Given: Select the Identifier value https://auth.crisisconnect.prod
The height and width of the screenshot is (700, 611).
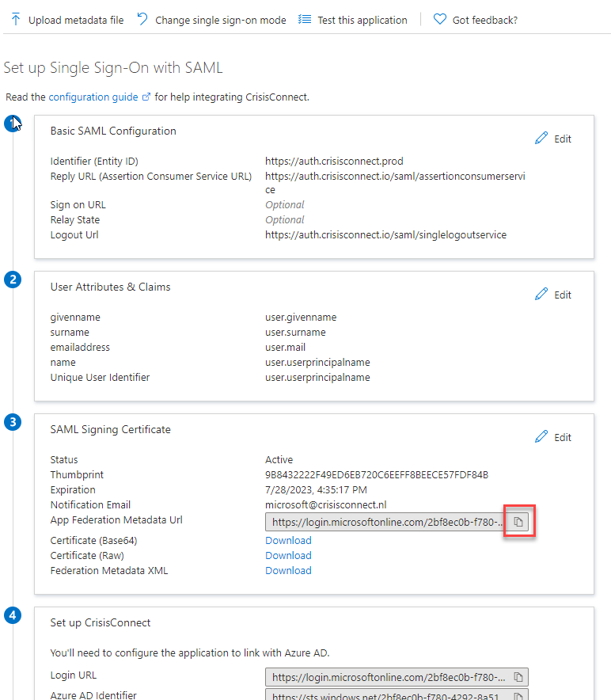Looking at the screenshot, I should [x=334, y=161].
